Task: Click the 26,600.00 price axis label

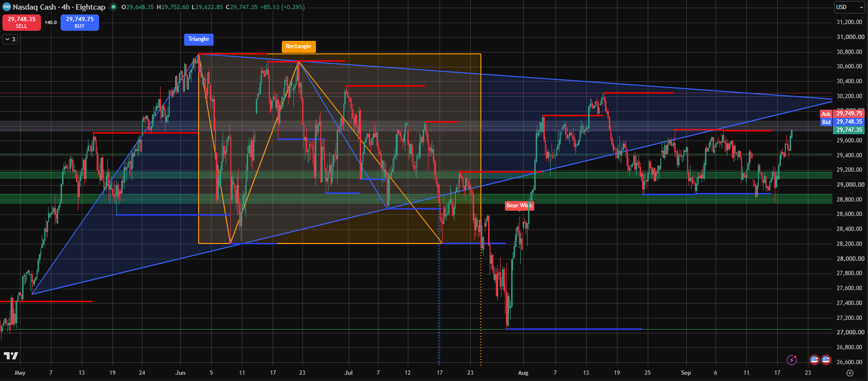Action: pos(850,362)
